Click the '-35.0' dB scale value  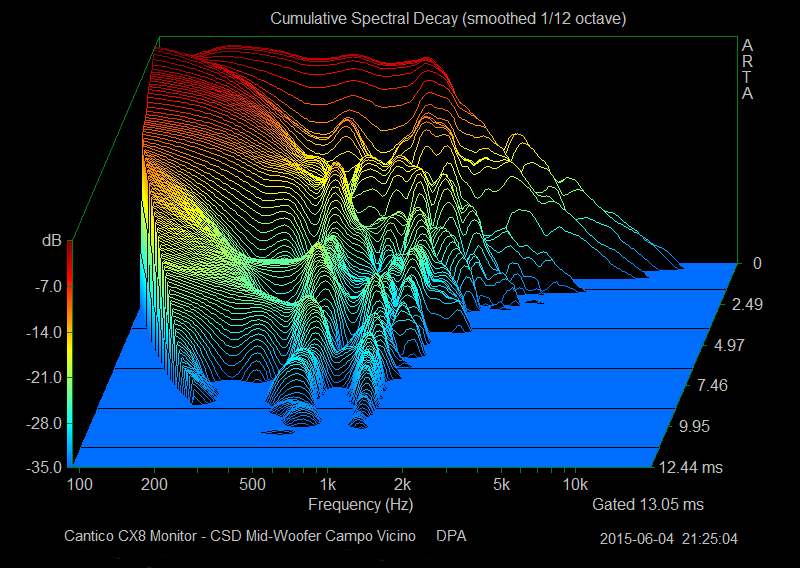coord(44,467)
